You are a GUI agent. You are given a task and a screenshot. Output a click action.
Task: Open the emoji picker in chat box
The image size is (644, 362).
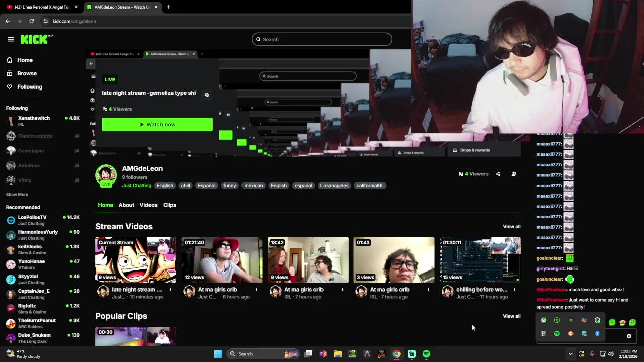coord(629,336)
